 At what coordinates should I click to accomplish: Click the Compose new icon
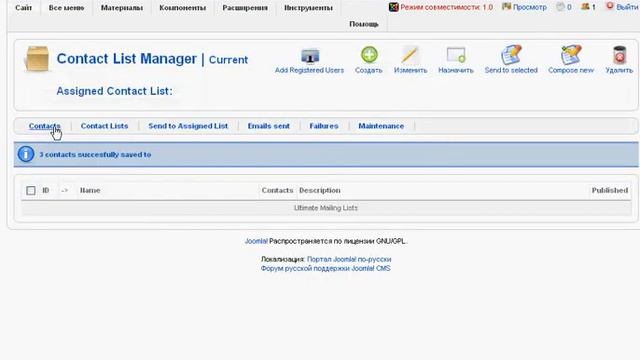coord(571,55)
